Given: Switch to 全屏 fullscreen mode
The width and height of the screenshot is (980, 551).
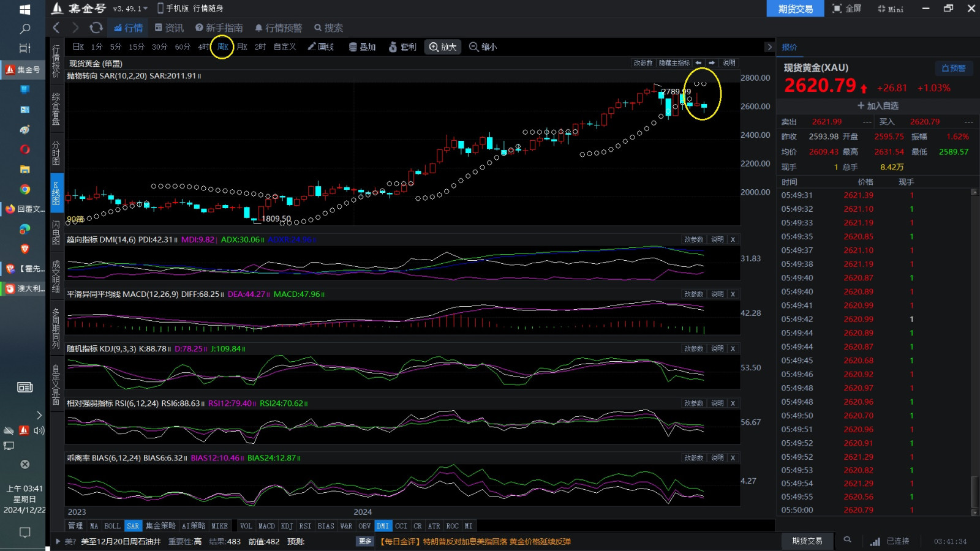Looking at the screenshot, I should click(846, 9).
